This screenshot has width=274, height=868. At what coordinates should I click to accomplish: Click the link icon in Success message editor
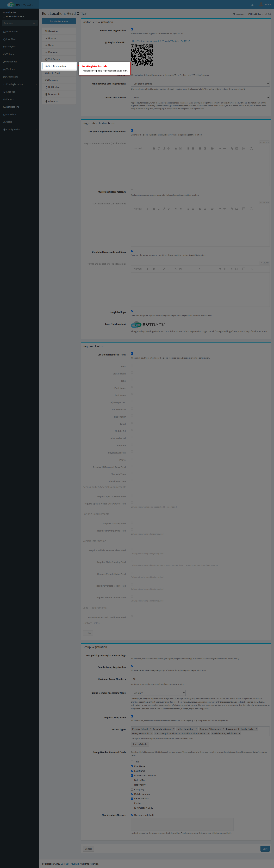tap(232, 209)
